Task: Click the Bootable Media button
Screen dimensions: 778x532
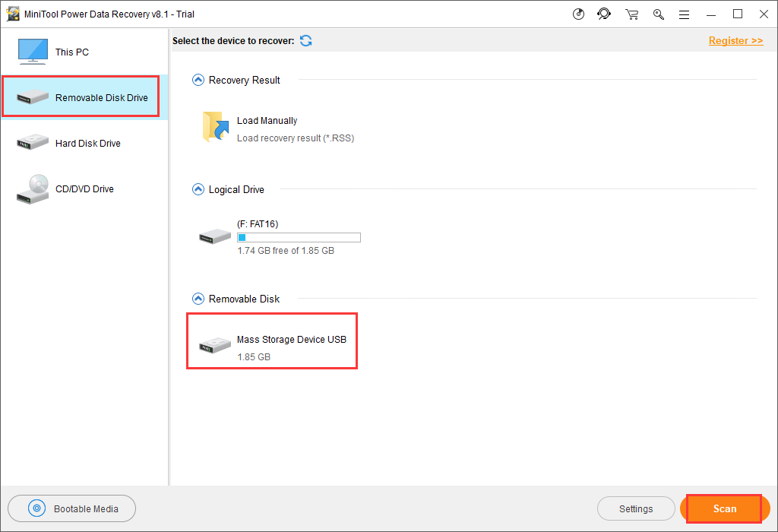Action: tap(72, 508)
